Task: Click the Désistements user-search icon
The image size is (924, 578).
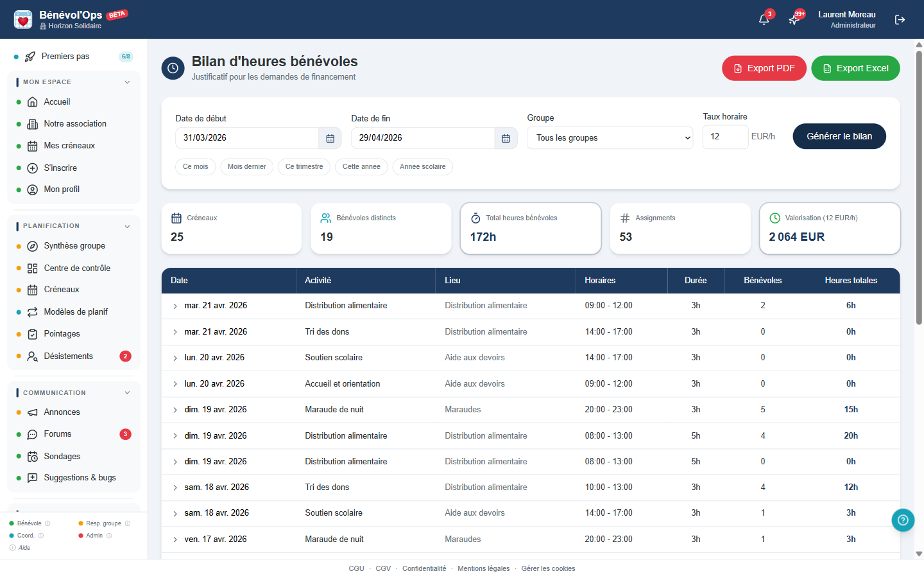Action: [33, 356]
